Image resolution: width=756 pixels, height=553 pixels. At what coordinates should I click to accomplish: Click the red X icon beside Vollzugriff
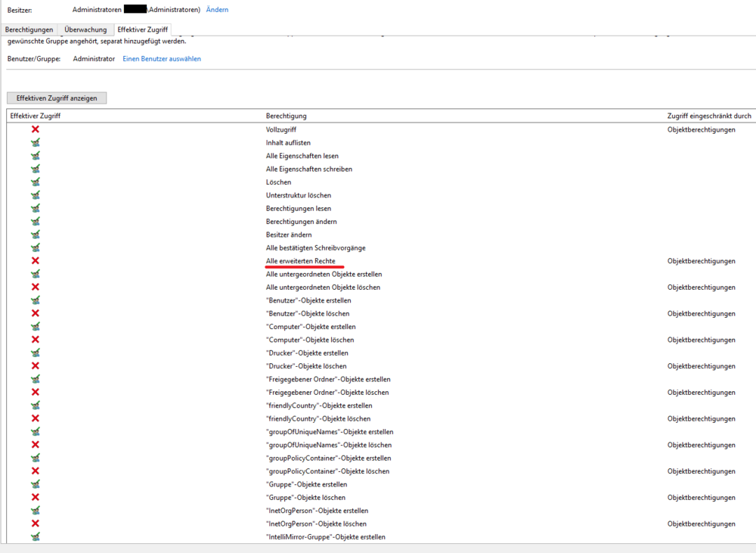pos(35,129)
